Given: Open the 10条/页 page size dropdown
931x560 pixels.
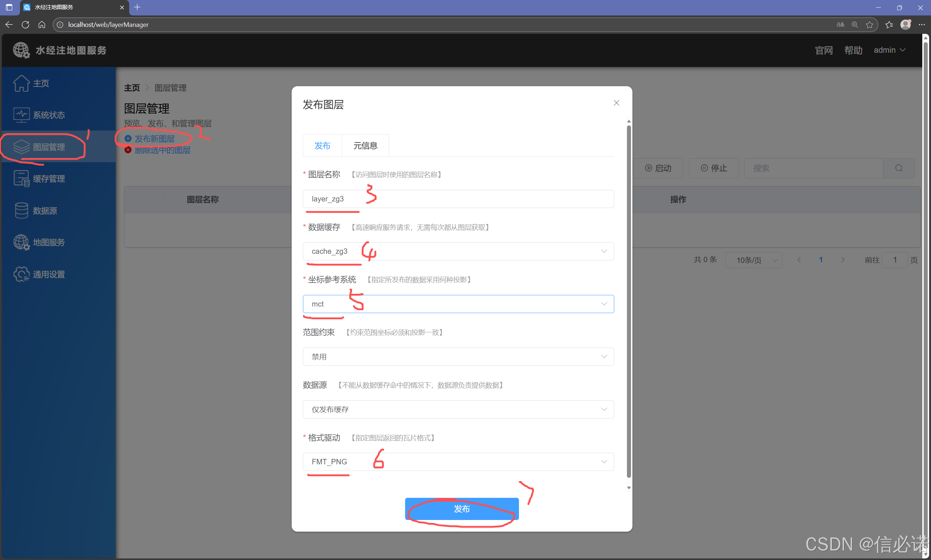Looking at the screenshot, I should coord(753,260).
